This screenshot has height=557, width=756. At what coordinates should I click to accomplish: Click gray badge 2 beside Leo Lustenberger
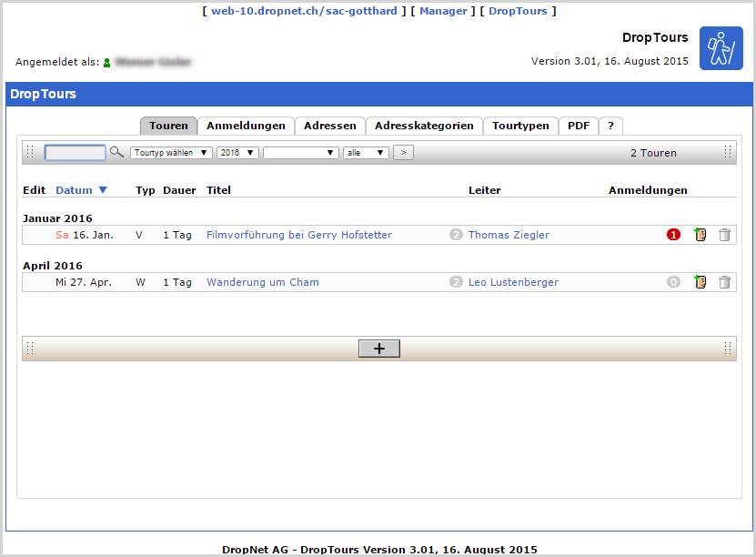(456, 282)
